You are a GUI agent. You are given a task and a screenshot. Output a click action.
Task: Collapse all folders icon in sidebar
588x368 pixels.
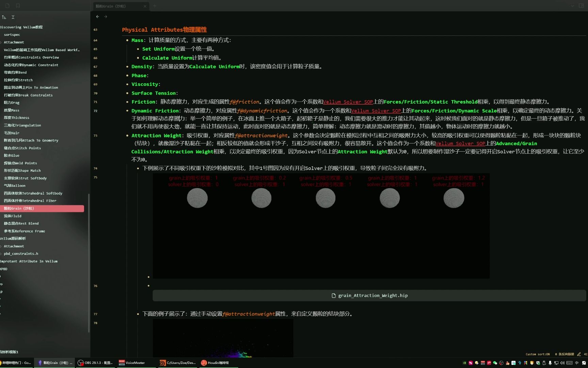pos(13,17)
